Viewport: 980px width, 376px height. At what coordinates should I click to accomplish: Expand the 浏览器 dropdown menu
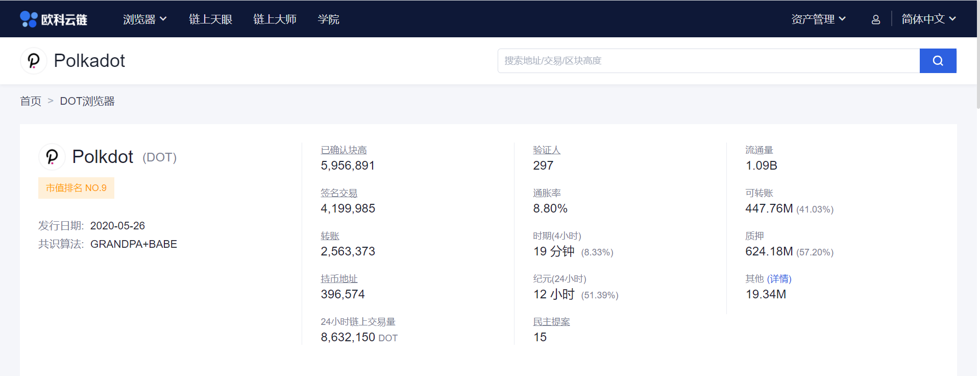pos(144,19)
